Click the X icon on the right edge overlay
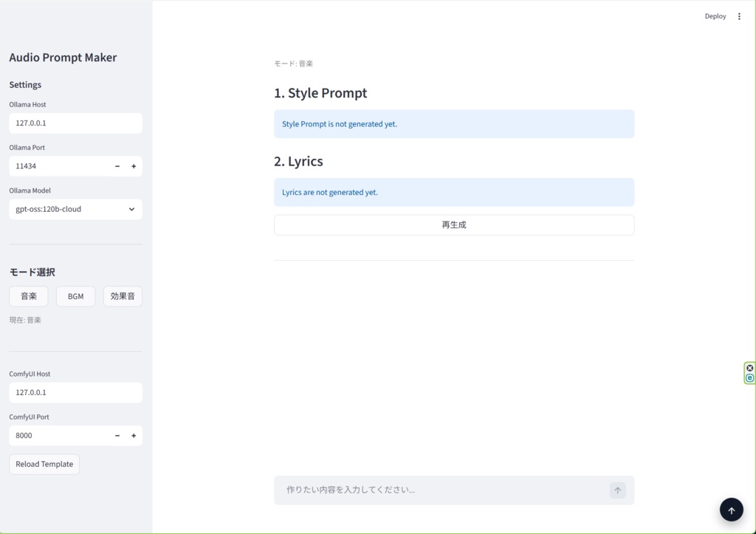756x534 pixels. 749,367
